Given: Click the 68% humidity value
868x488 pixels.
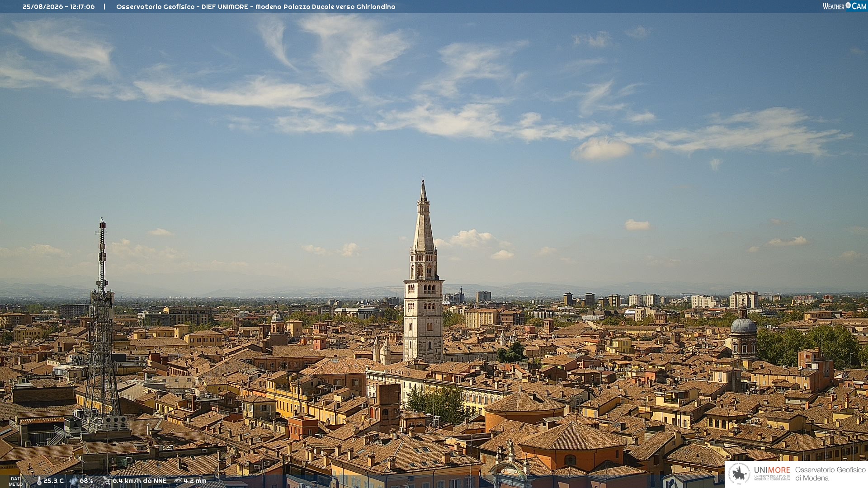Looking at the screenshot, I should (86, 481).
